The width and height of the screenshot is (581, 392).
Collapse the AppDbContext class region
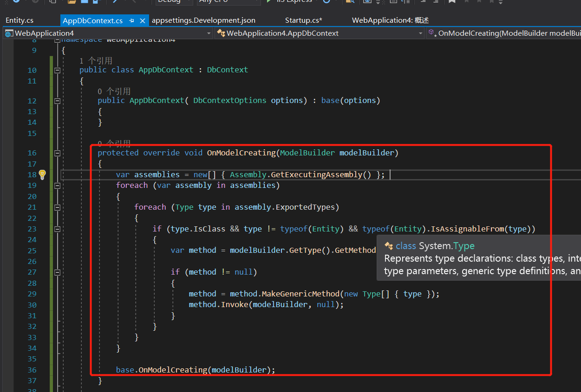click(58, 71)
